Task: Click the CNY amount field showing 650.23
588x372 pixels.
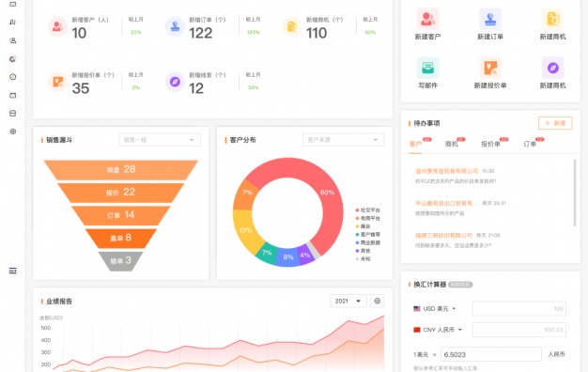Action: tap(519, 330)
